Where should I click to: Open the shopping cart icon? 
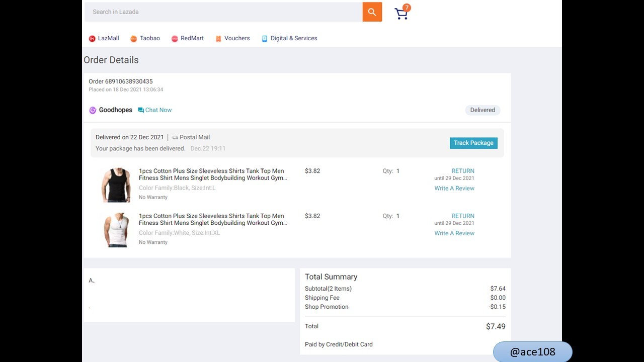tap(402, 13)
